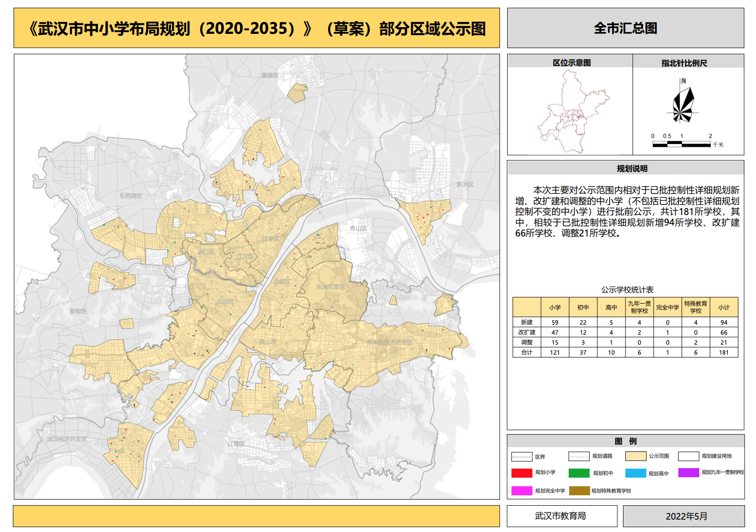This screenshot has width=756, height=532.
Task: Click the 规划道路 legend symbol
Action: click(x=579, y=456)
